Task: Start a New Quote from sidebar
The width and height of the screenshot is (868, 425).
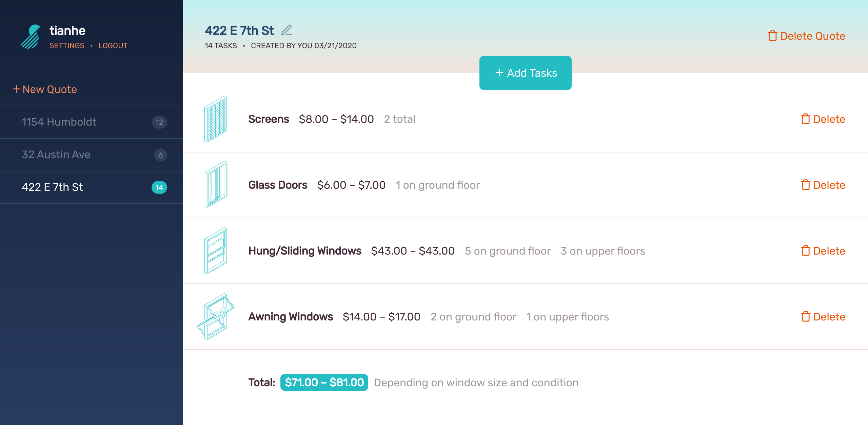Action: pyautogui.click(x=45, y=89)
